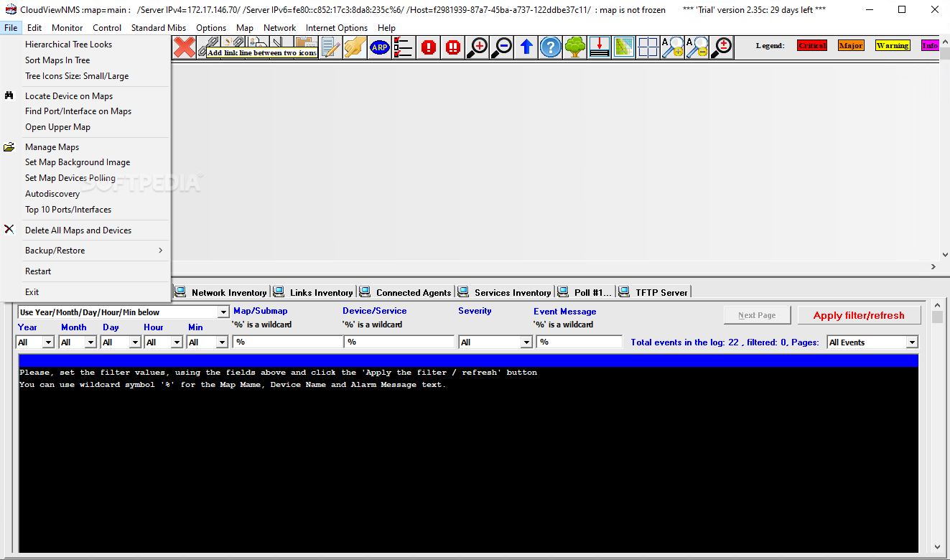The height and width of the screenshot is (560, 950).
Task: Click the 'A' magnifier plus text-zoom icon
Action: (673, 47)
